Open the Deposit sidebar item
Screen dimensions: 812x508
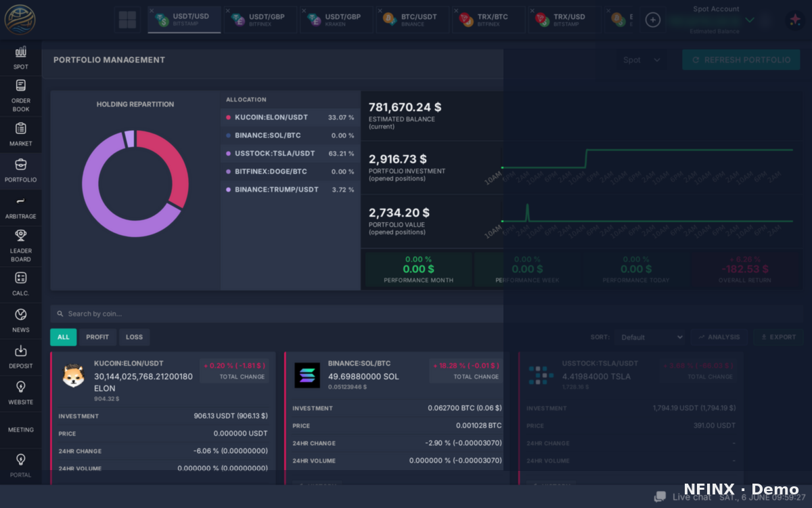(x=20, y=357)
